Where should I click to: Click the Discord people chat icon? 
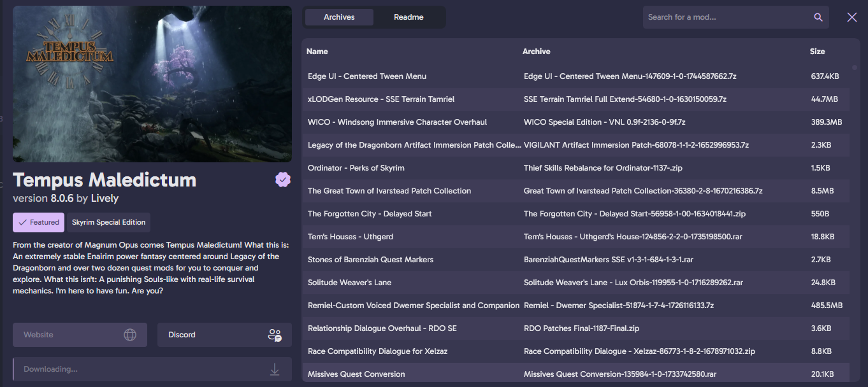pos(275,335)
